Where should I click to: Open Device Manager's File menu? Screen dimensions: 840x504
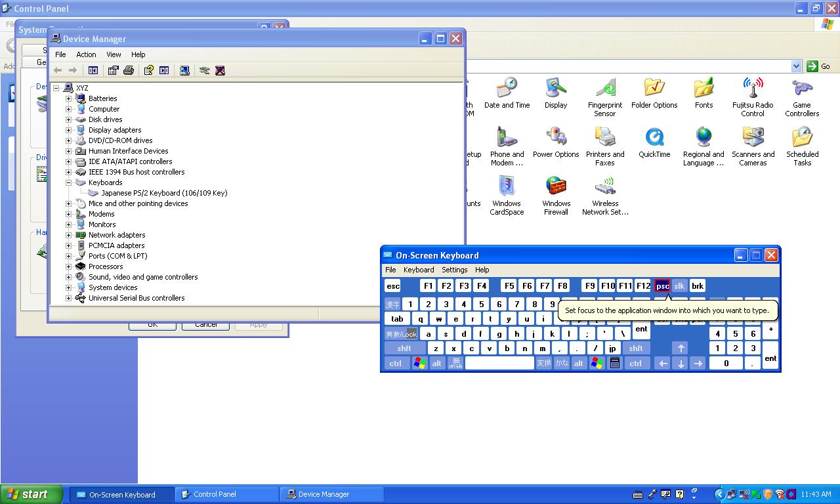click(x=60, y=54)
